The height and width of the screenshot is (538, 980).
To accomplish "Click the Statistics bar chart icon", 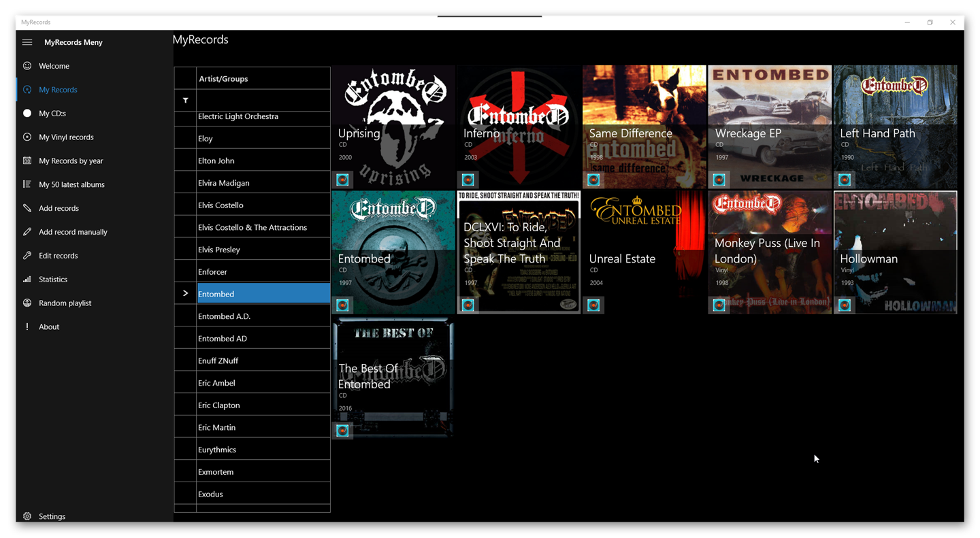I will pyautogui.click(x=27, y=280).
